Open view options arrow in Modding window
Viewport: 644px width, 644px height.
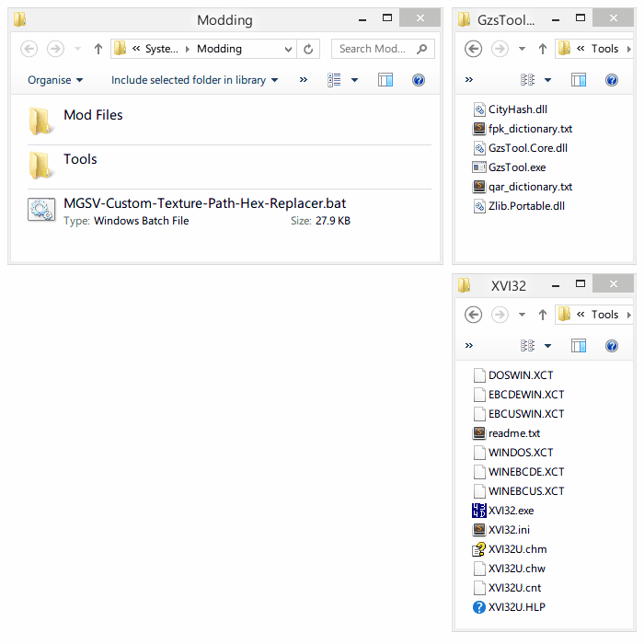(x=354, y=80)
